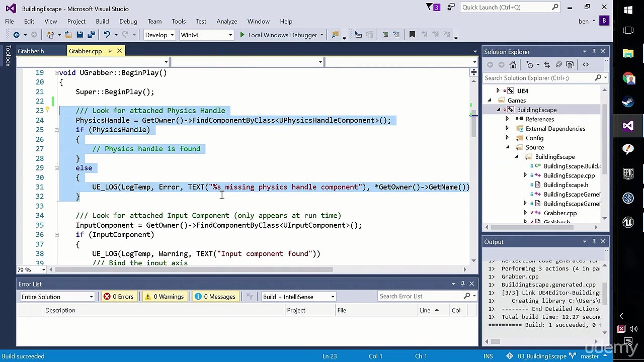Expand the References node
644x362 pixels.
(x=507, y=119)
